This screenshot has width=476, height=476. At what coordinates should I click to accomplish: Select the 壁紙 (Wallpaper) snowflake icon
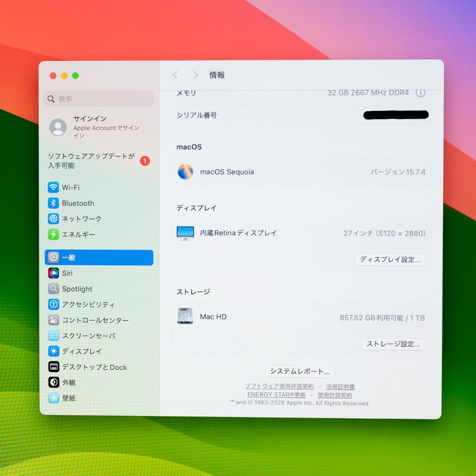(53, 398)
